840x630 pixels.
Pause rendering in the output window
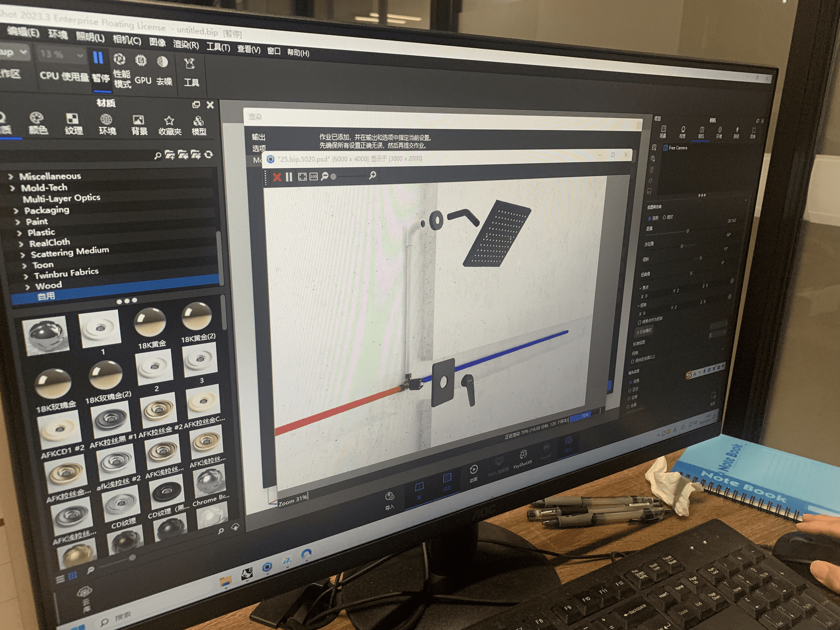[289, 177]
